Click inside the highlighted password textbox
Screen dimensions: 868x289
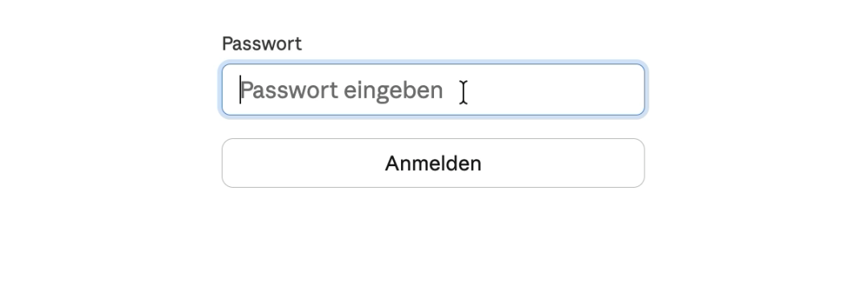point(433,90)
